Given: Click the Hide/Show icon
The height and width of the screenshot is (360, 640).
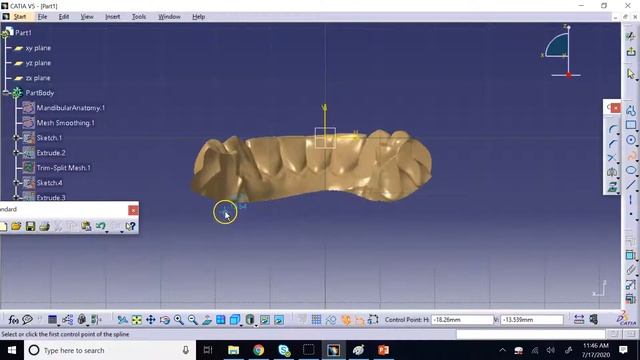Looking at the screenshot, I should pos(265,320).
